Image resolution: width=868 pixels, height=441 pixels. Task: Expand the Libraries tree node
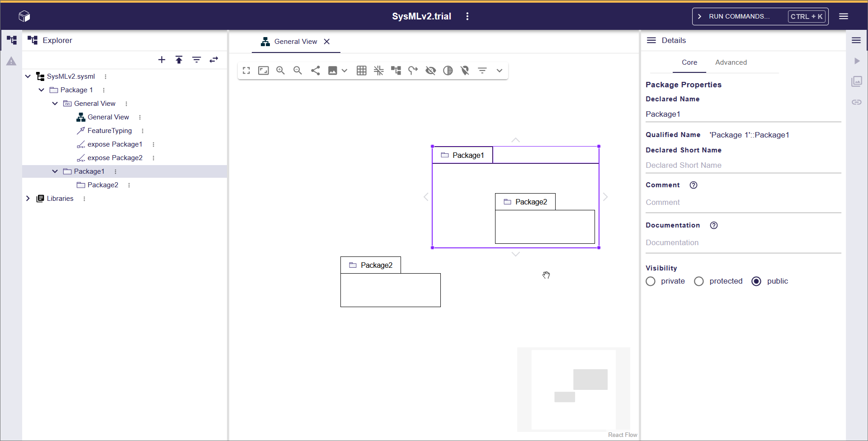28,199
